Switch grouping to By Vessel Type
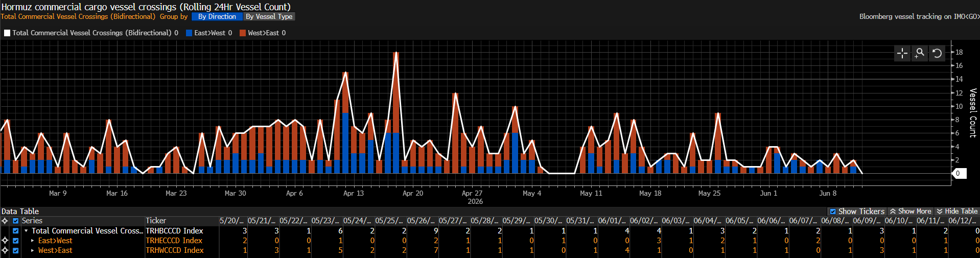This screenshot has height=258, width=980. click(x=269, y=17)
